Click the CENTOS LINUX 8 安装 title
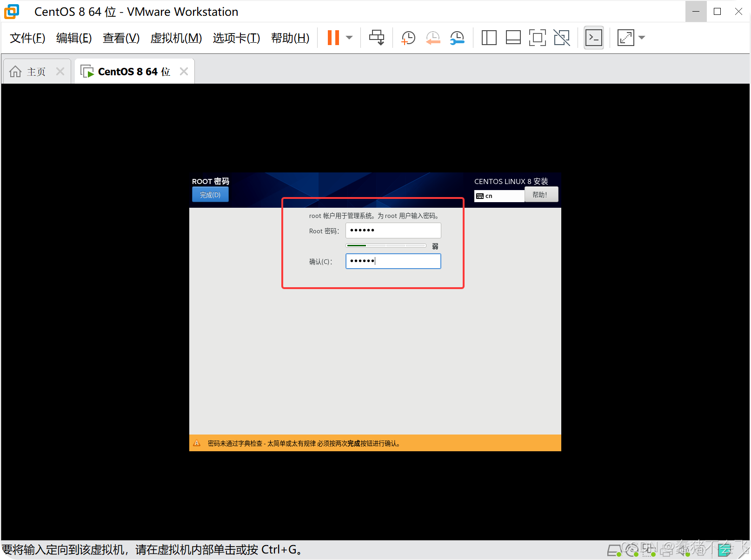 point(511,181)
